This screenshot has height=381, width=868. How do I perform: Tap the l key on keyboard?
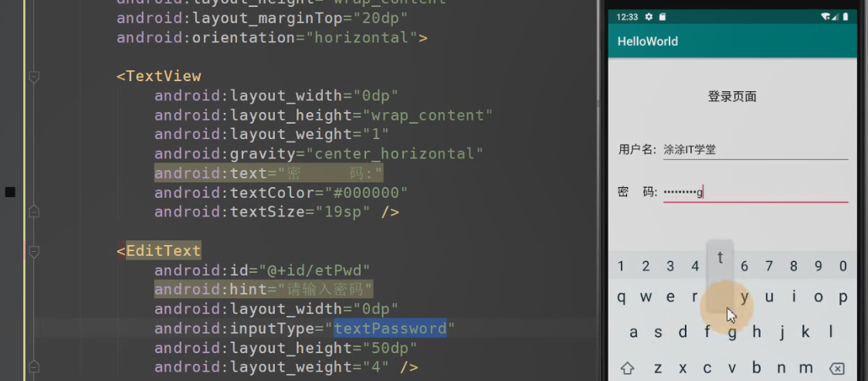click(x=830, y=332)
